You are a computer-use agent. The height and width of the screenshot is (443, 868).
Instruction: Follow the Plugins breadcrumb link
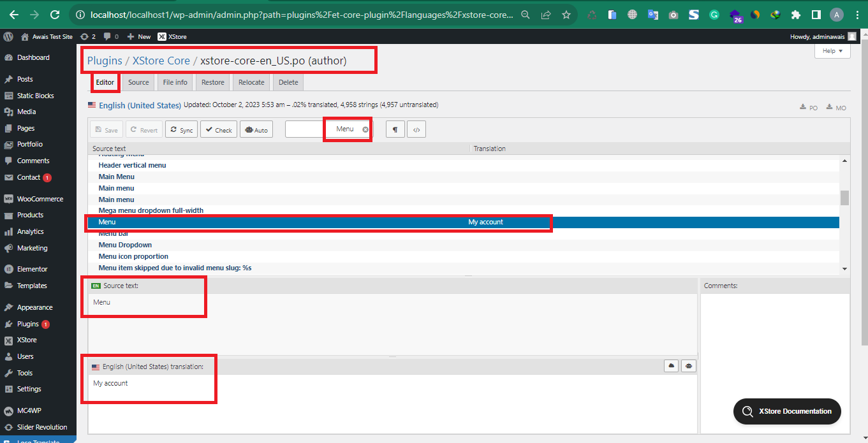point(105,61)
